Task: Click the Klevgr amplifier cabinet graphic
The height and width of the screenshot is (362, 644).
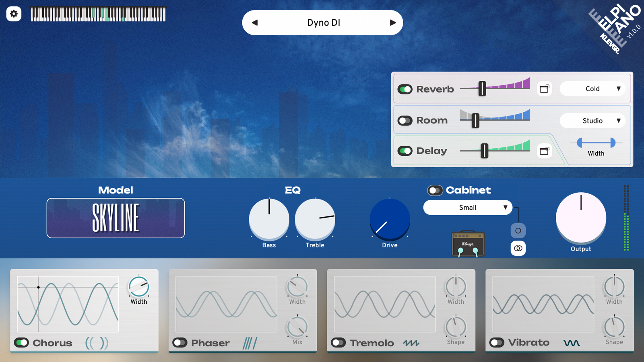Action: pyautogui.click(x=467, y=243)
